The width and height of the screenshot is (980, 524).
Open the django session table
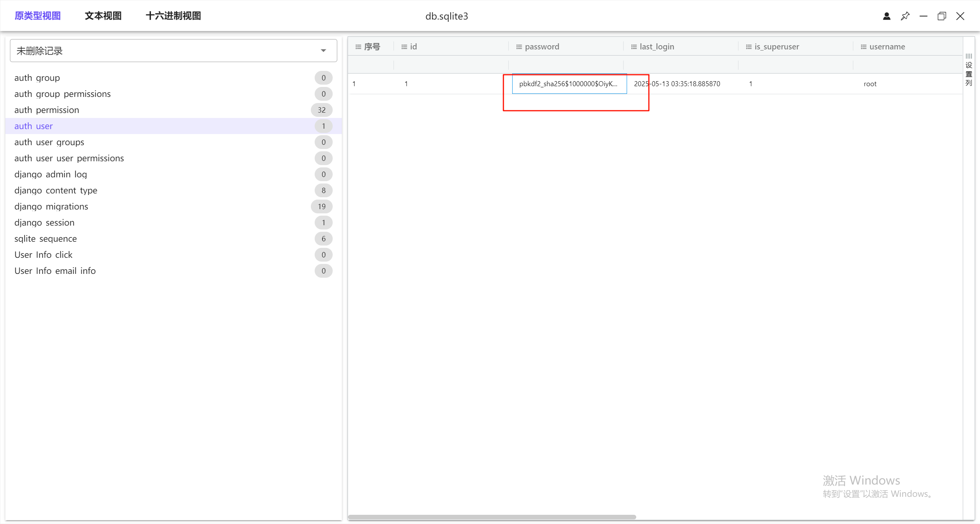(x=44, y=223)
